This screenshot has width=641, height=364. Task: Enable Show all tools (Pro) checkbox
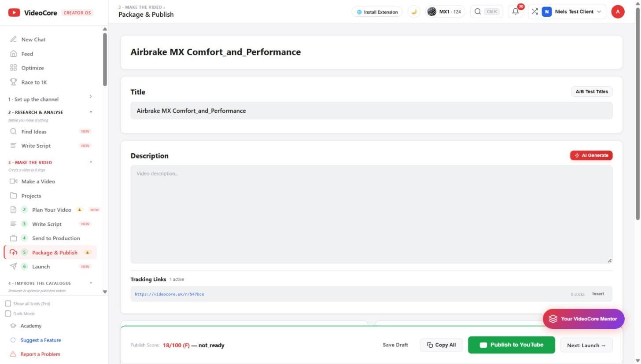(8, 304)
